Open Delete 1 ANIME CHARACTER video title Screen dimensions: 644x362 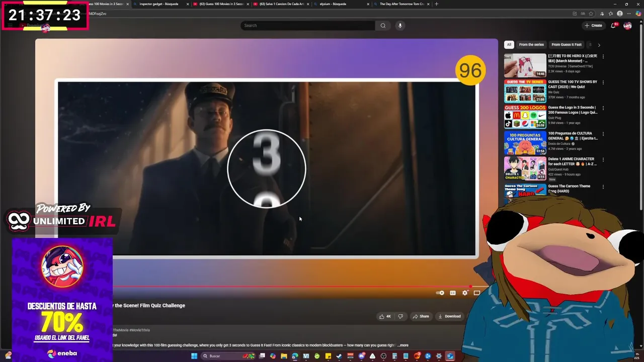573,161
